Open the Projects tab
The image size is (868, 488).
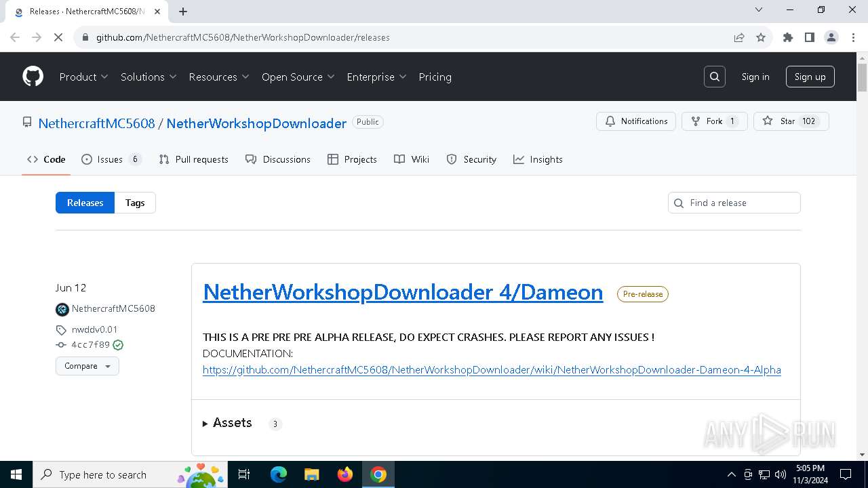[x=352, y=159]
